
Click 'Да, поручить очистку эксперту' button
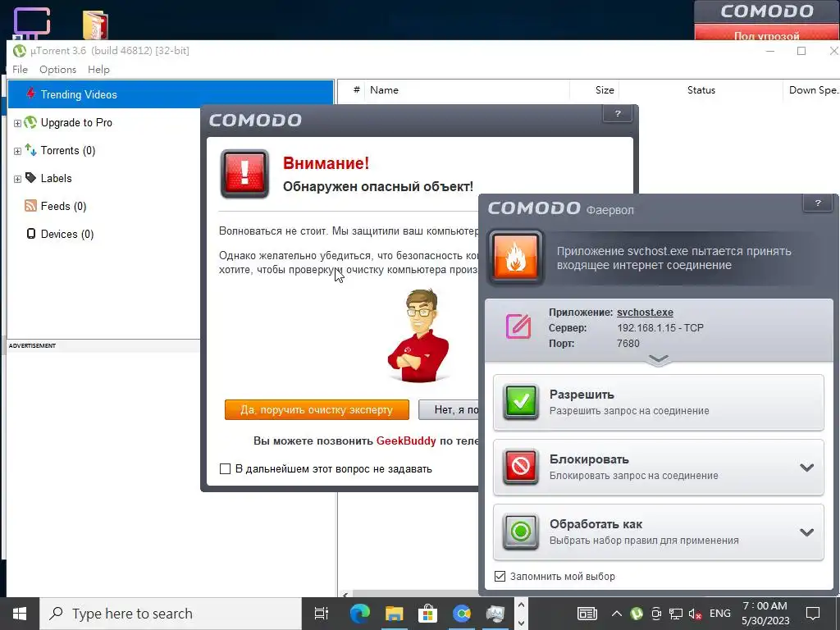(317, 410)
